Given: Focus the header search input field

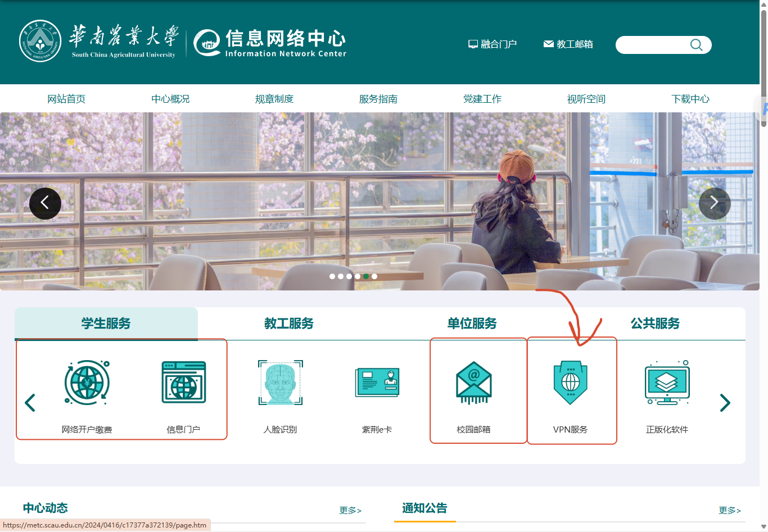Looking at the screenshot, I should pos(652,45).
